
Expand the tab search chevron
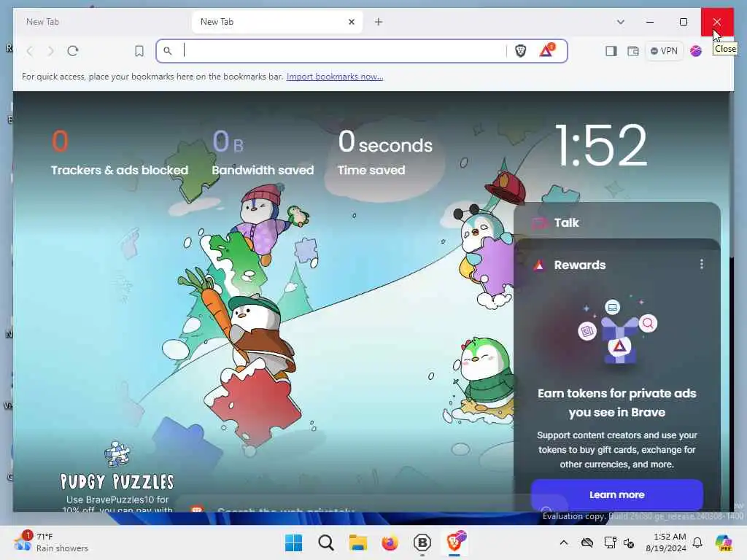(x=620, y=22)
